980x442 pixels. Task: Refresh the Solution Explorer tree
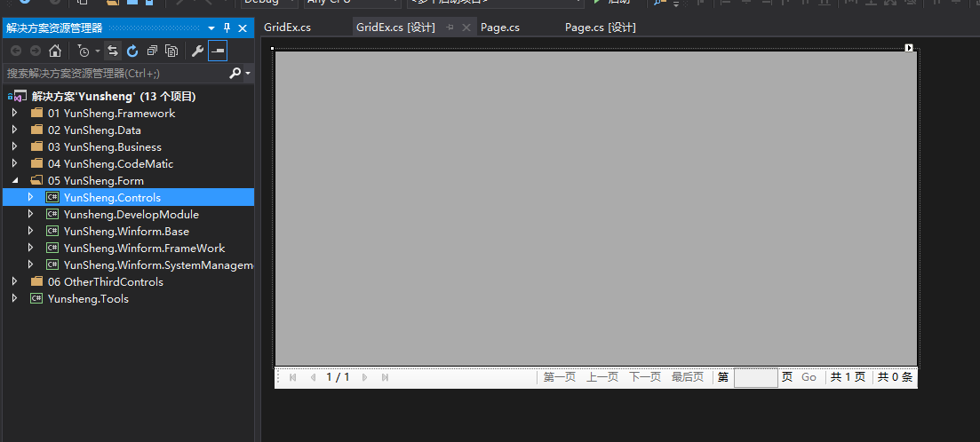pyautogui.click(x=132, y=51)
